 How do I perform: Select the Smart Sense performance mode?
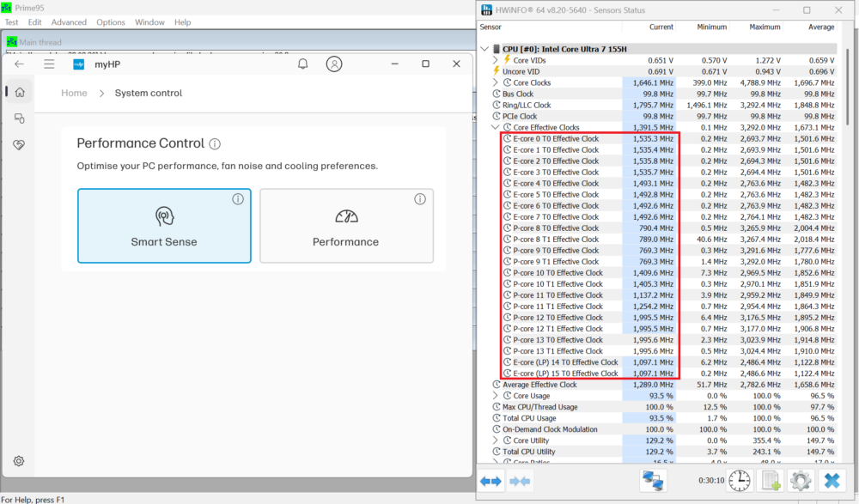164,226
